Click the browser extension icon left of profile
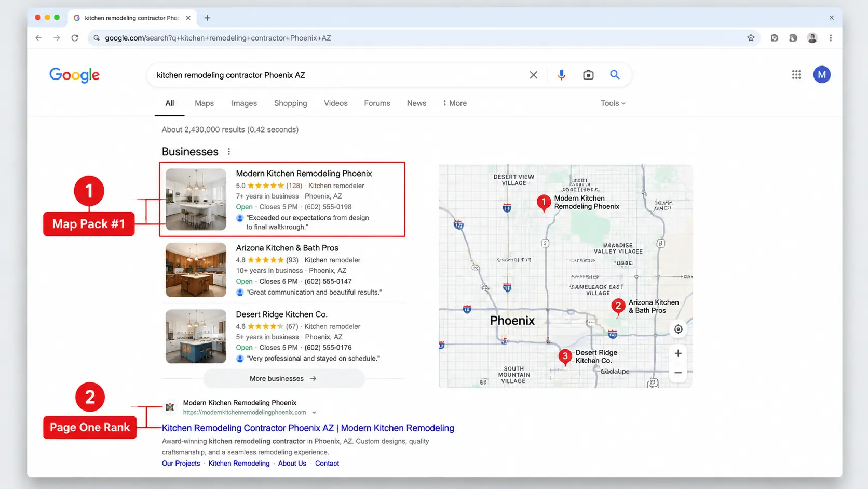This screenshot has width=868, height=489. 793,38
